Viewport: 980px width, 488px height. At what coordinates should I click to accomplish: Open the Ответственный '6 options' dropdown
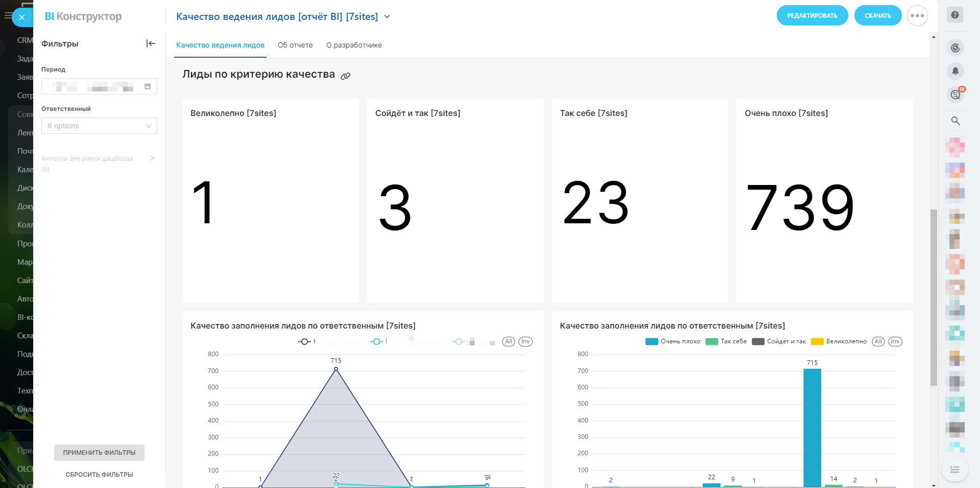99,126
